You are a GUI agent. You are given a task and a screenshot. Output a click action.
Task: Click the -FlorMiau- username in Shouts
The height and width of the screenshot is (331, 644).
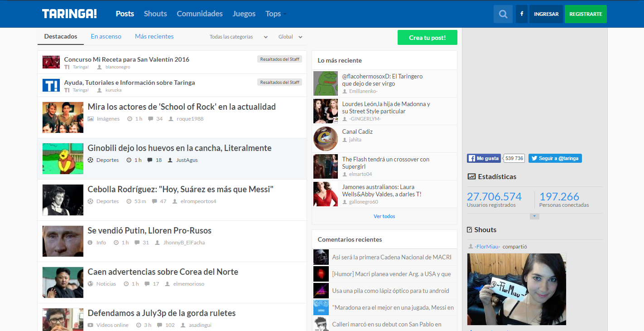(487, 247)
